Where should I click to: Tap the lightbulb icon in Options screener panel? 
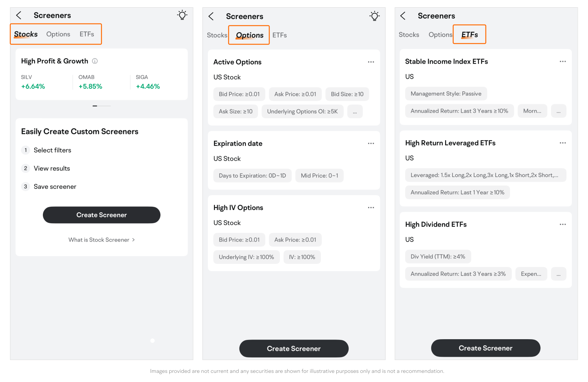pyautogui.click(x=374, y=16)
